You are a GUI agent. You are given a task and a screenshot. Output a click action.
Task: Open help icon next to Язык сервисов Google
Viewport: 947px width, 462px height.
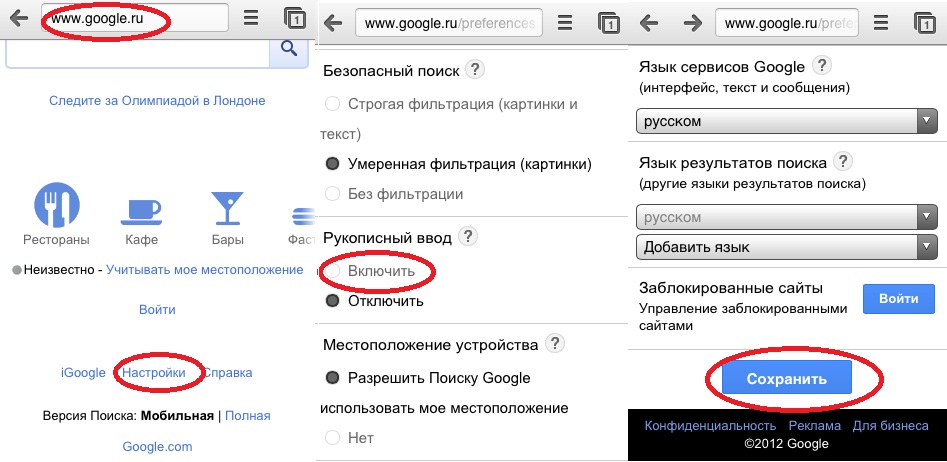pos(822,65)
